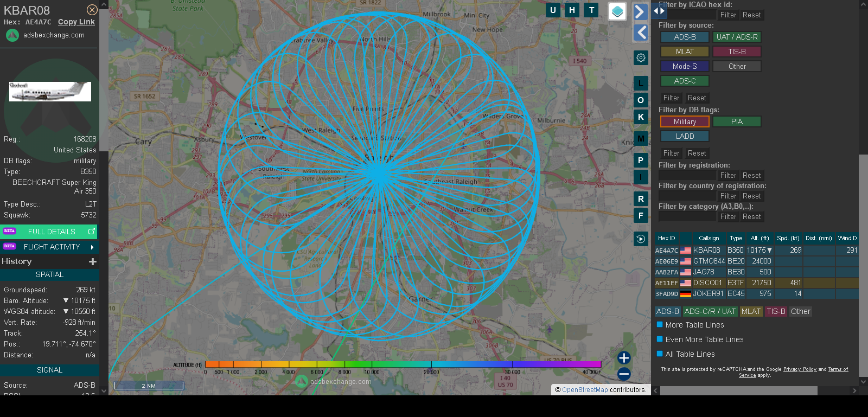The height and width of the screenshot is (417, 868).
Task: Open the Google Privacy Policy link
Action: tap(800, 369)
